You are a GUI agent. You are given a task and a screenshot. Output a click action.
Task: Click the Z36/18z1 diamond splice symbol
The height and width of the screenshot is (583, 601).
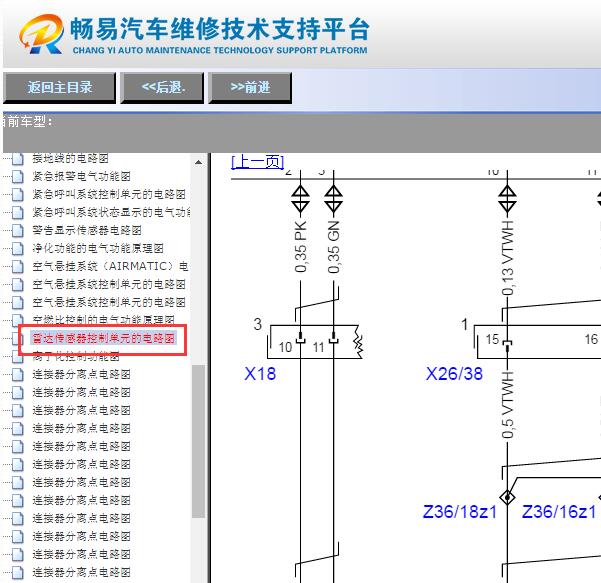pyautogui.click(x=507, y=498)
